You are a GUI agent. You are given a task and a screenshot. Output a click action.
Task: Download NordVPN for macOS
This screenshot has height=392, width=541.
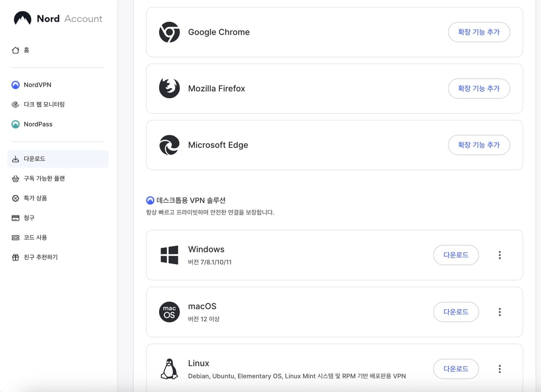pos(456,312)
